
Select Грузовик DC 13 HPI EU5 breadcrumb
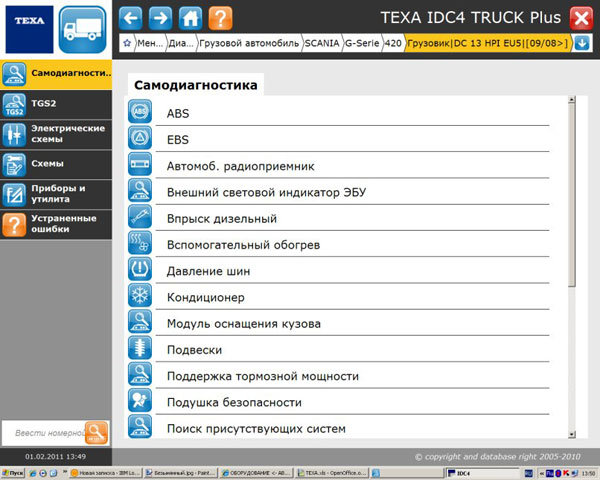tap(488, 43)
